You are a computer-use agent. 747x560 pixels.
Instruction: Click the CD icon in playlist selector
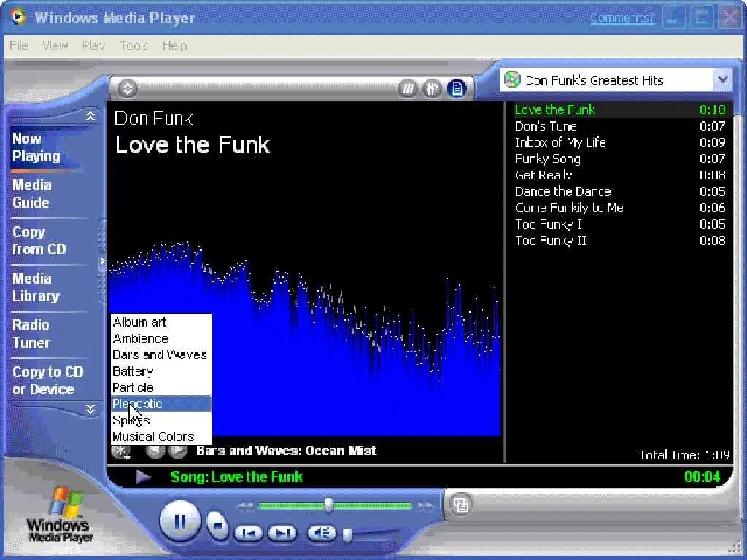[512, 79]
